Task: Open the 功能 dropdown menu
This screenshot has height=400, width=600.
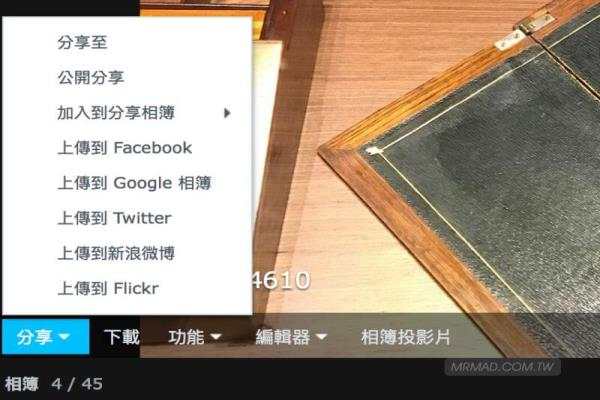Action: click(x=194, y=337)
